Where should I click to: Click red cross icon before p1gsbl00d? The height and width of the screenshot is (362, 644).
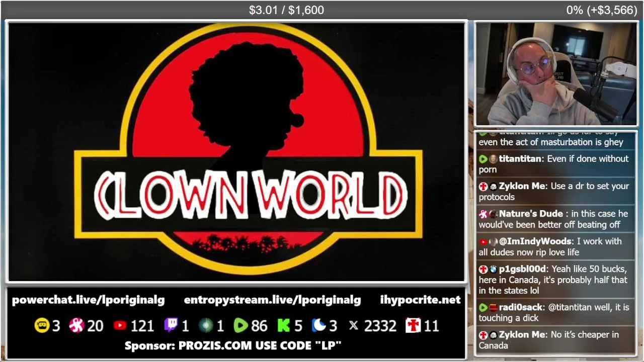point(483,269)
